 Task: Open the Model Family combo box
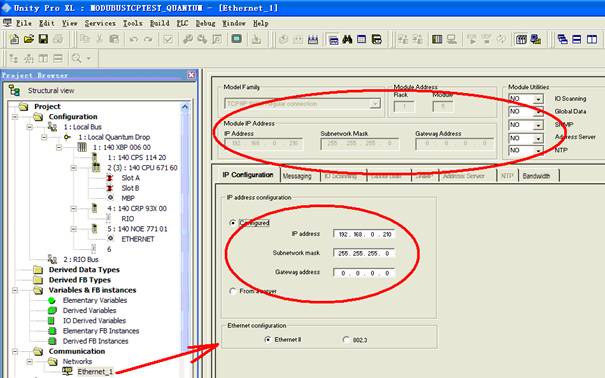coord(302,104)
